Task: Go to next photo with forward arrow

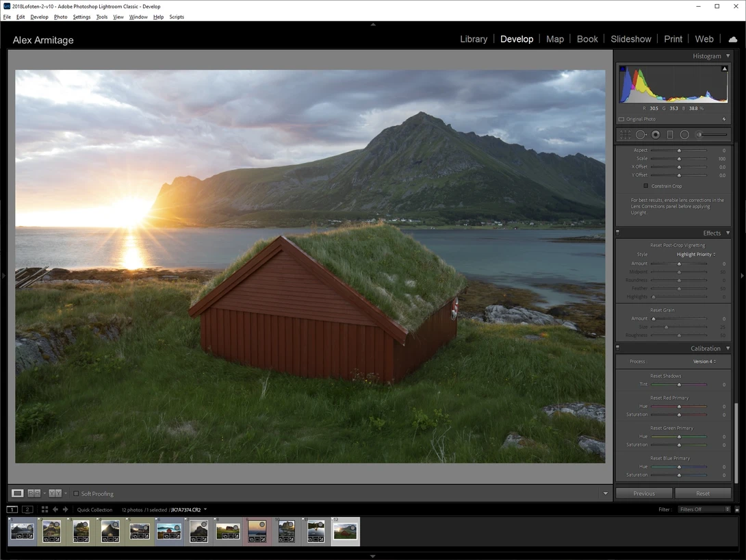Action: tap(65, 509)
